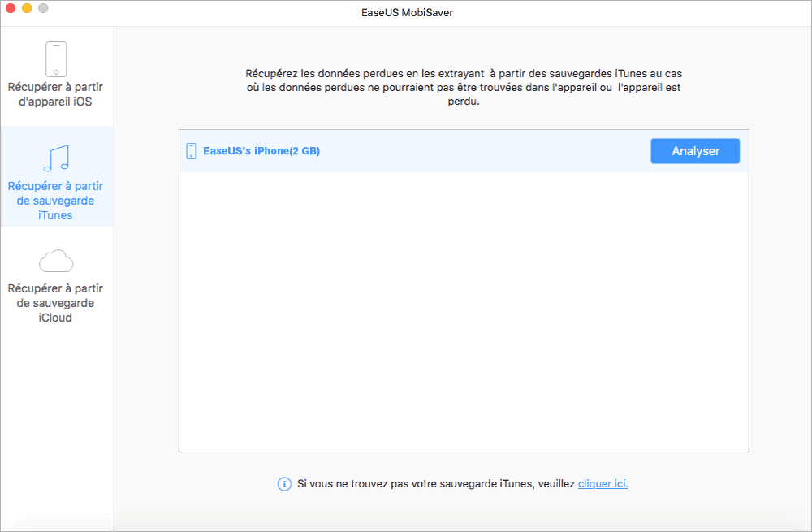The height and width of the screenshot is (532, 812).
Task: Click the musical notes above the iTunes recovery label
Action: 56,159
